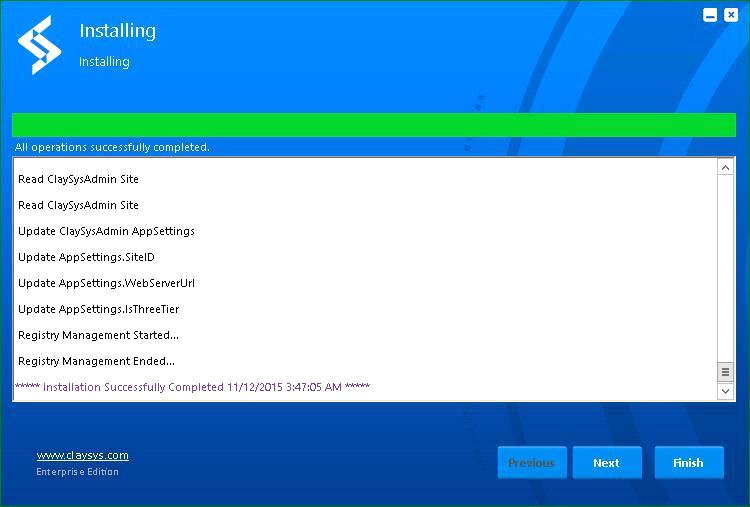Minimize the installer window

pyautogui.click(x=710, y=15)
